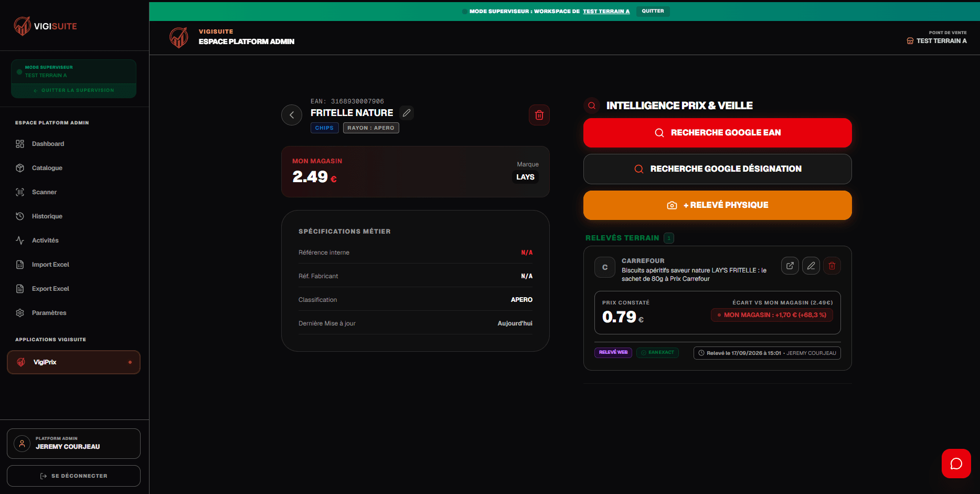Viewport: 980px width, 494px height.
Task: Click the Carrefour 'C' avatar
Action: click(605, 267)
